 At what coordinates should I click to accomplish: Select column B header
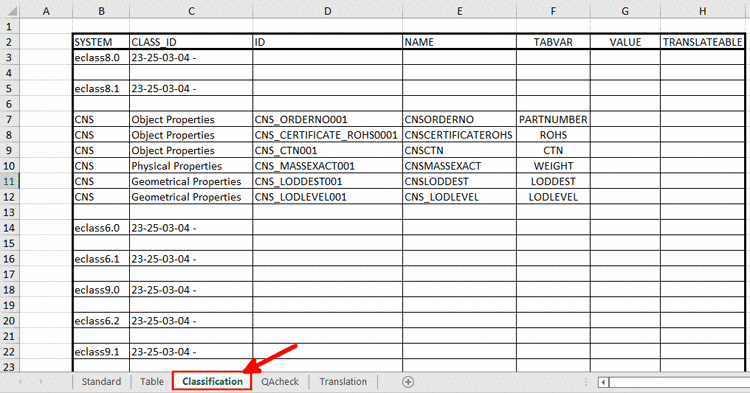(101, 11)
